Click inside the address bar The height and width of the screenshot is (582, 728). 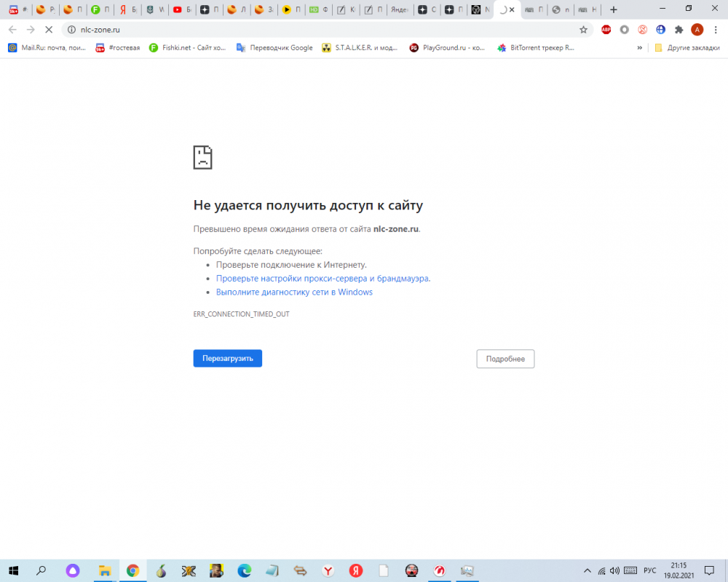(146, 29)
